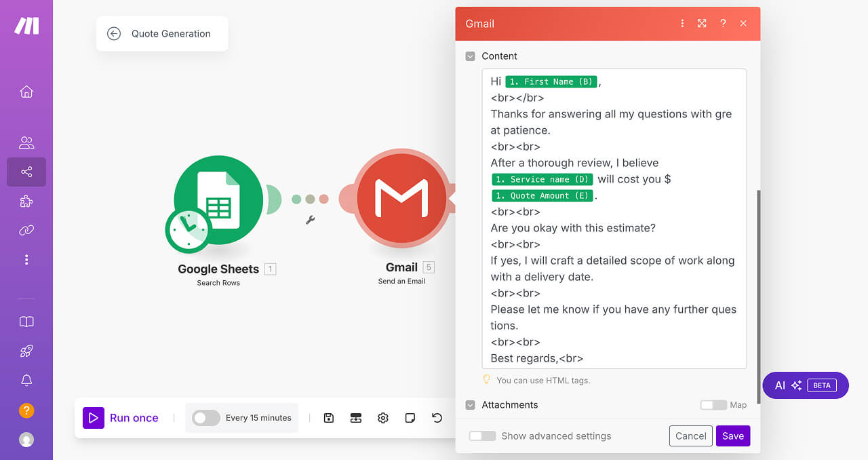Screen dimensions: 868x460
Task: Go back using the arrow beside Quote Generation
Action: 114,33
